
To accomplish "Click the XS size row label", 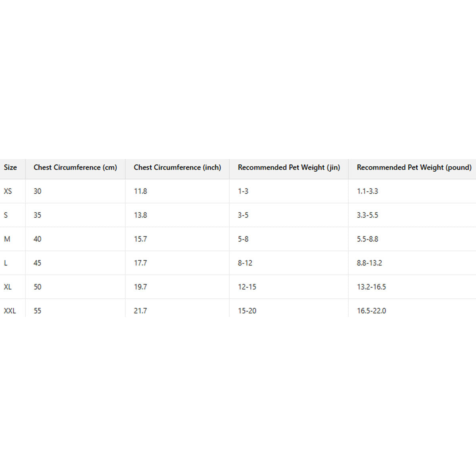I will point(8,191).
